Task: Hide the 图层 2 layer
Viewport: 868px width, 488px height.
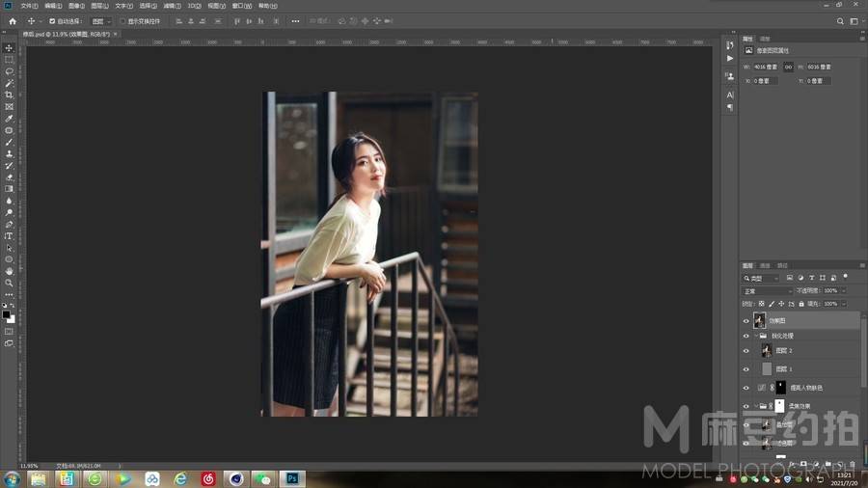Action: coord(746,351)
